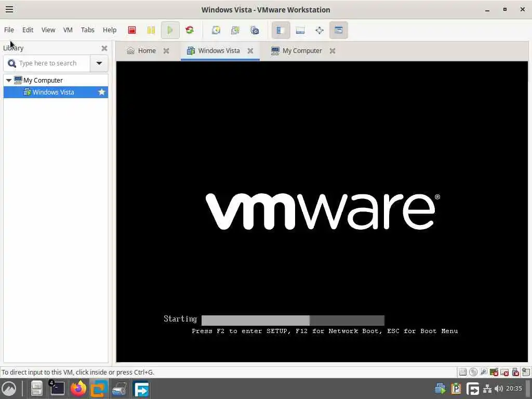The image size is (532, 399).
Task: Click the printer icon in the taskbar
Action: 119,389
